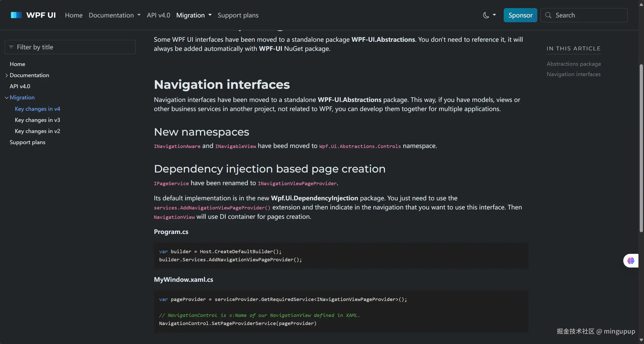Image resolution: width=644 pixels, height=344 pixels.
Task: Open Home in the sidebar tree
Action: coord(17,64)
